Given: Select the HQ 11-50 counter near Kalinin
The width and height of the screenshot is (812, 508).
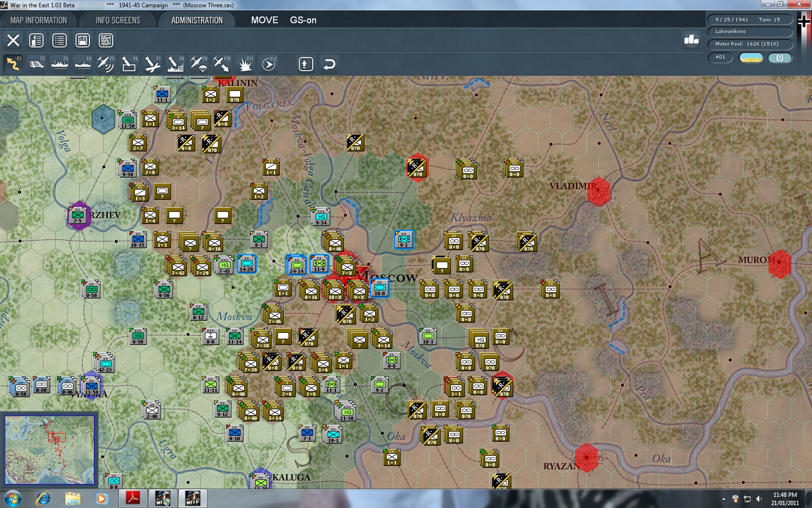Looking at the screenshot, I should [x=128, y=120].
